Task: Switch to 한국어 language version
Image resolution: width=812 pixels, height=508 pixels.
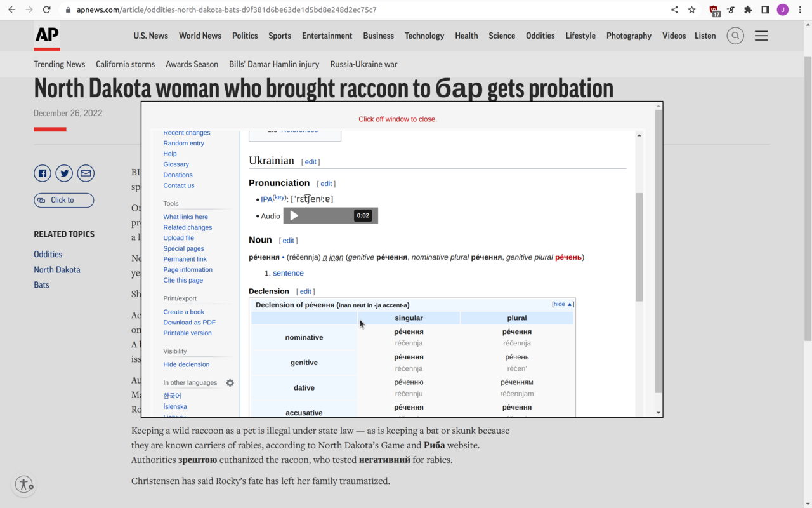Action: (172, 396)
